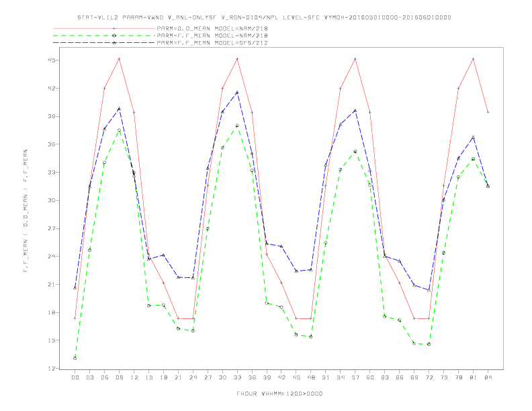532x411 pixels.
Task: Click the blue triangle data point at hour 33
Action: [237, 92]
